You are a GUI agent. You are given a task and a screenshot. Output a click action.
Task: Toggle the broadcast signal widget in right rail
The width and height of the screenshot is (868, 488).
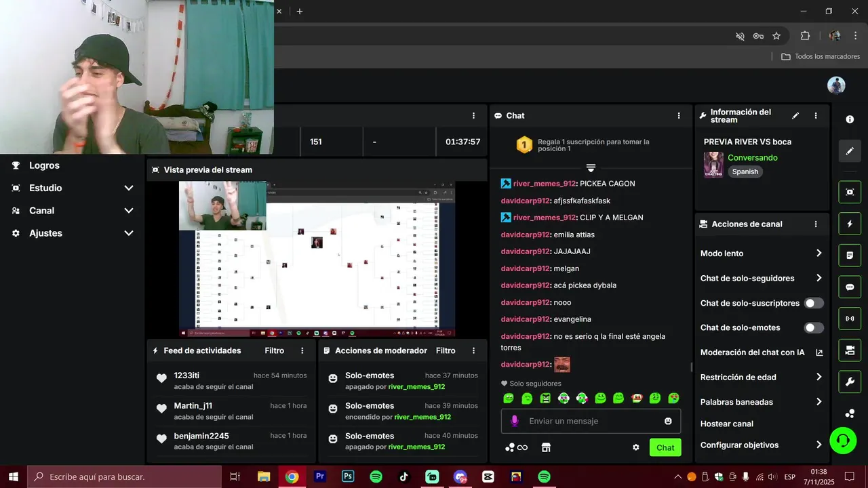tap(850, 319)
